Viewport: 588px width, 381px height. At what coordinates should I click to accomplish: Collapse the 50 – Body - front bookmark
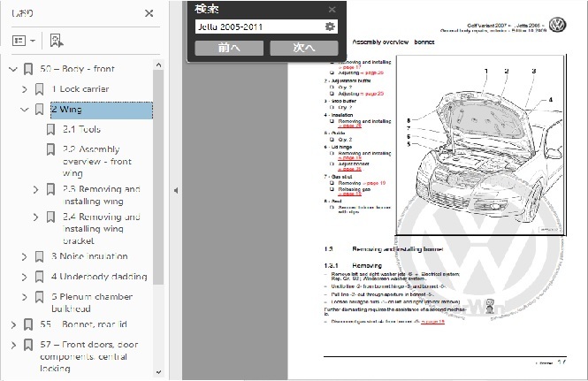click(13, 69)
